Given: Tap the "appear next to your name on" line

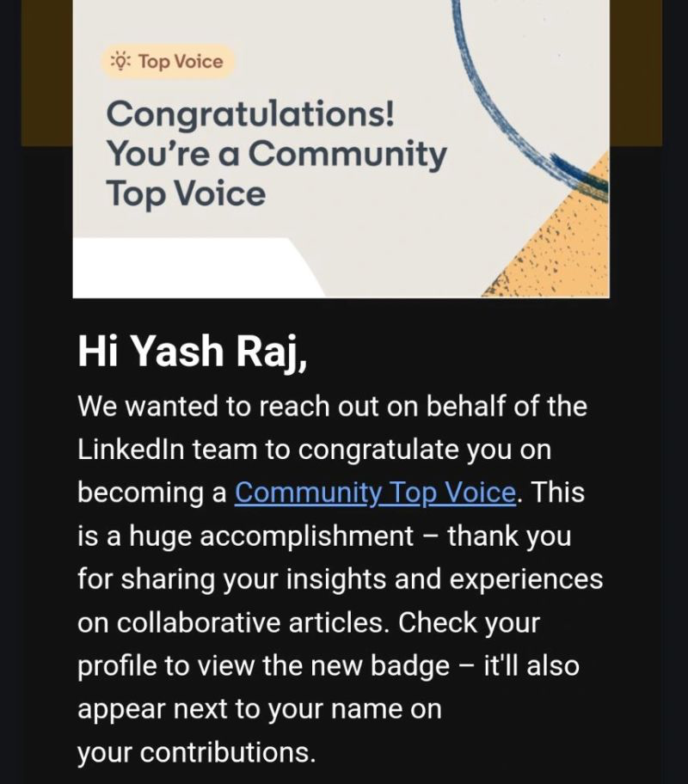Looking at the screenshot, I should tap(260, 709).
